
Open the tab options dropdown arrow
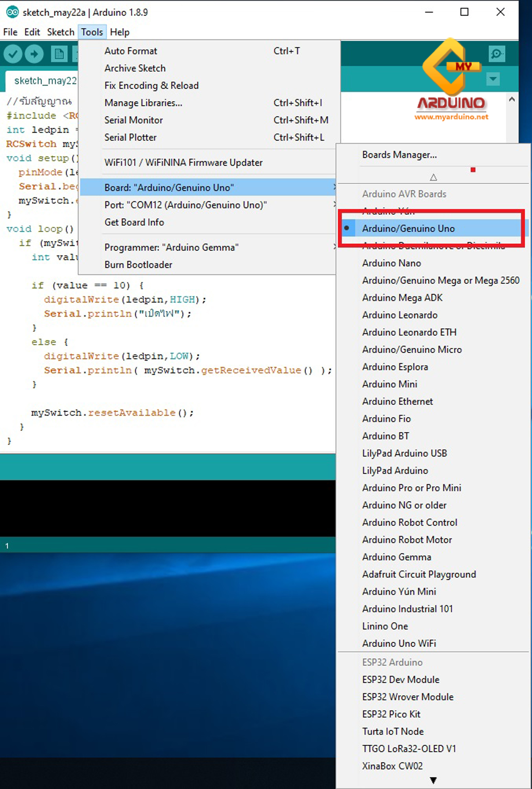[x=493, y=79]
